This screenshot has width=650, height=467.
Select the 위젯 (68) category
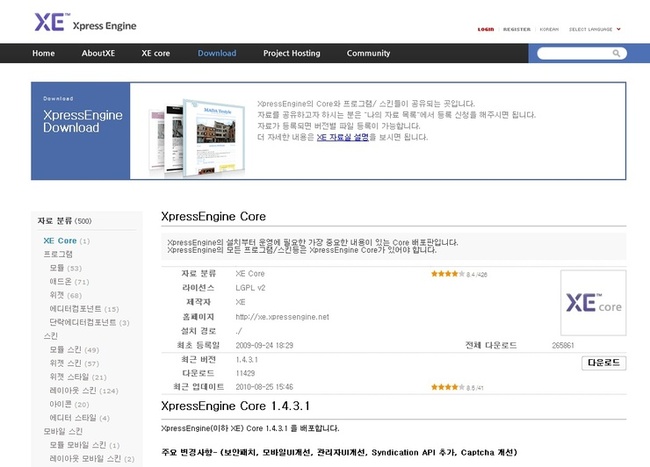pos(65,295)
